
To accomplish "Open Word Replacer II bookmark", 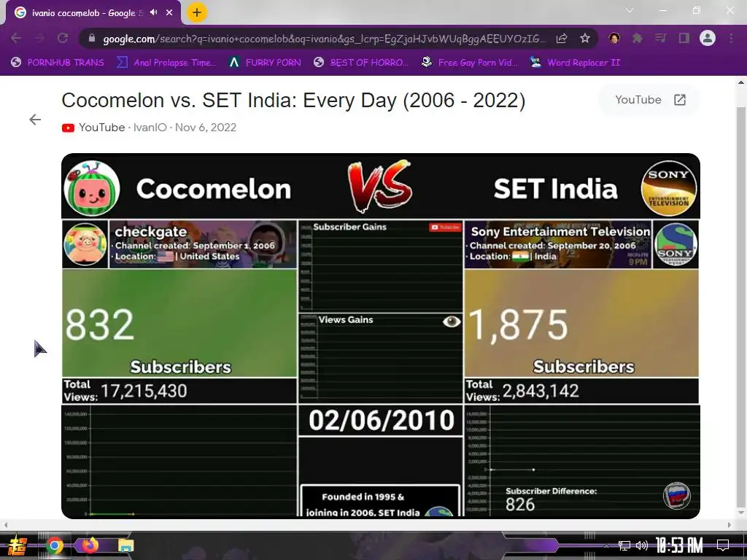I will [x=576, y=63].
